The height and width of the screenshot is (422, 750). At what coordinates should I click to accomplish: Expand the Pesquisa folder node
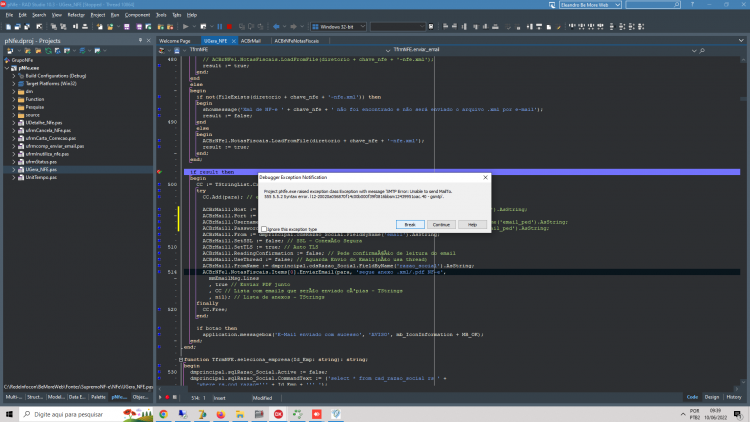14,107
